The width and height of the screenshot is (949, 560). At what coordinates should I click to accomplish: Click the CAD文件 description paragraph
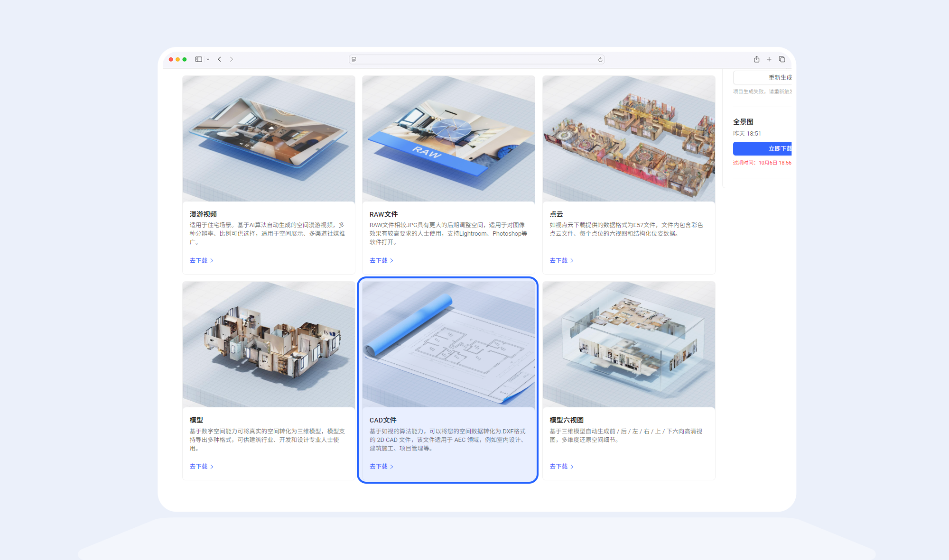[447, 440]
